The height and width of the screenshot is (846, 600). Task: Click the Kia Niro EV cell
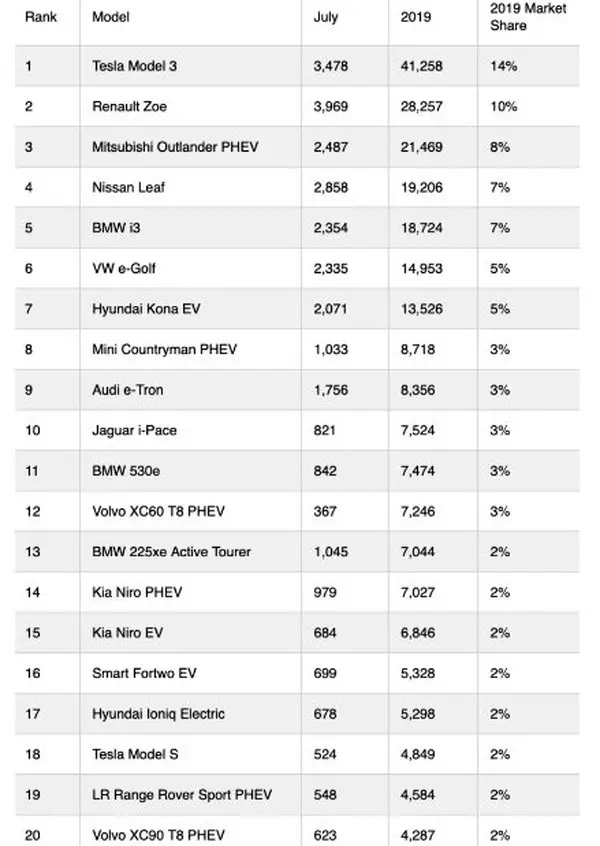point(125,633)
